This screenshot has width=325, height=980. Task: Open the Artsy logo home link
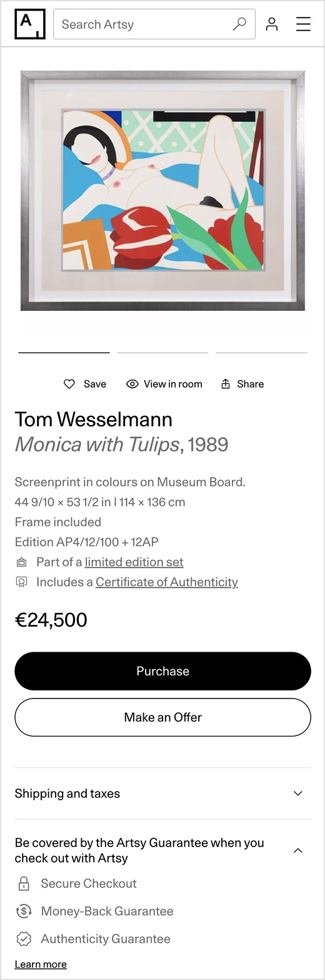(x=30, y=24)
